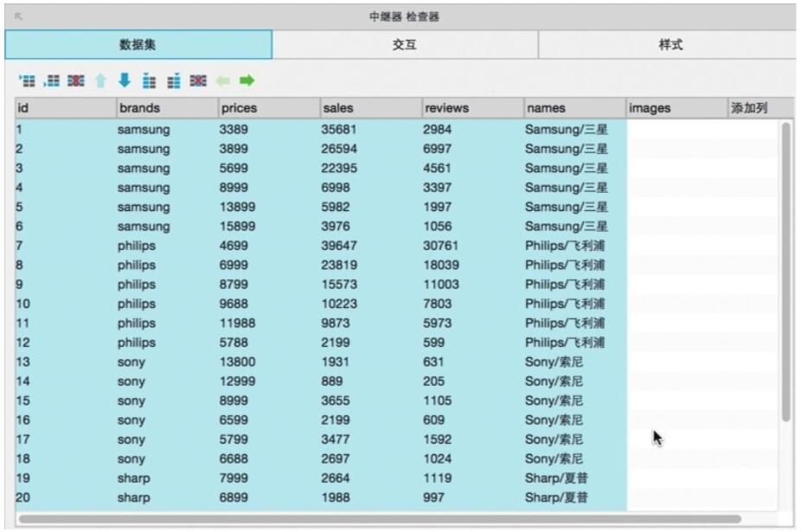Select the Samsung/三星 name in row 4

pos(566,188)
